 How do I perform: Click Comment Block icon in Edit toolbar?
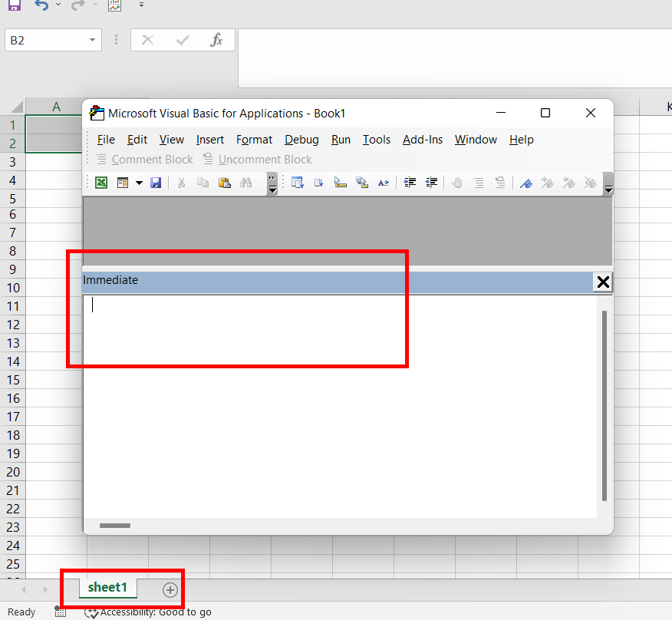[x=479, y=183]
